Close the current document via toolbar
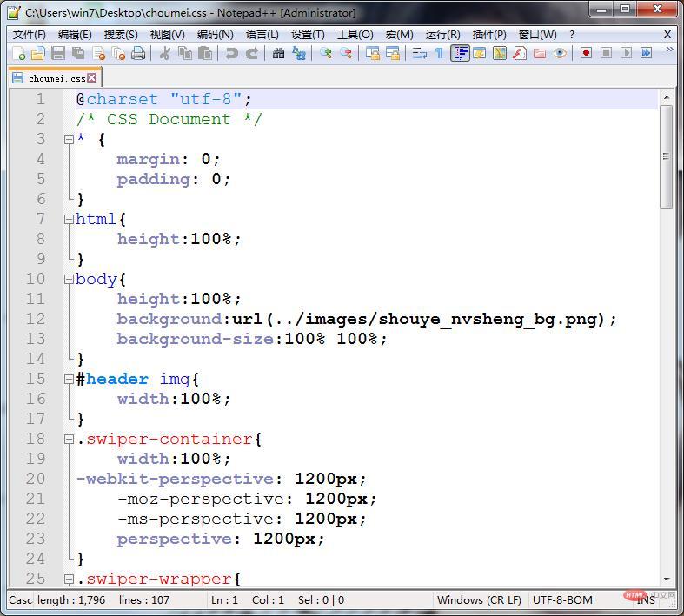Viewport: 684px width, 616px height. 99,53
